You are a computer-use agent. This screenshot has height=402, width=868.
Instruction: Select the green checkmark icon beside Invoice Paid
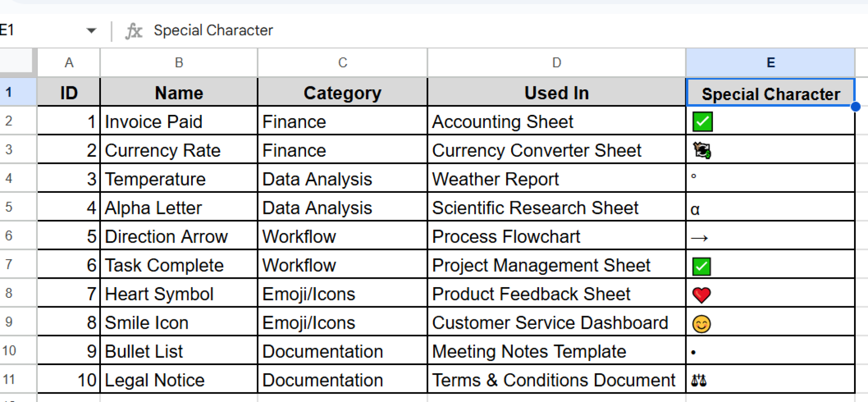point(702,122)
